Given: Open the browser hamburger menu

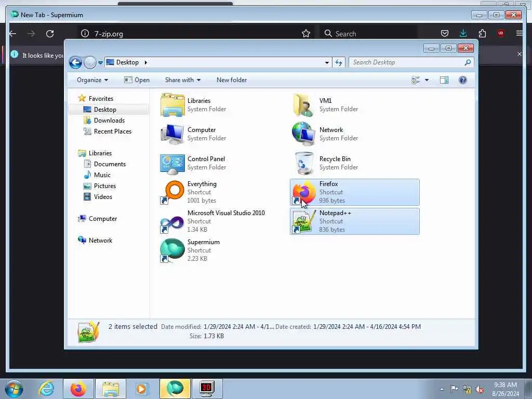Looking at the screenshot, I should click(x=519, y=33).
